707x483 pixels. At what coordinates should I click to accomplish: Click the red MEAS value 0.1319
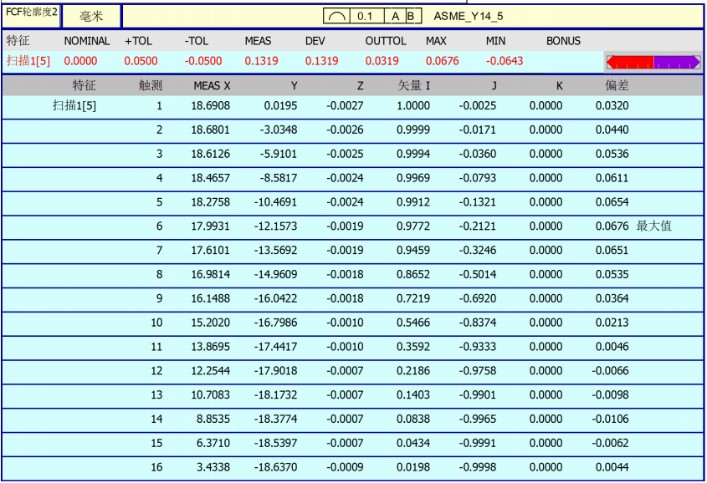tap(261, 61)
